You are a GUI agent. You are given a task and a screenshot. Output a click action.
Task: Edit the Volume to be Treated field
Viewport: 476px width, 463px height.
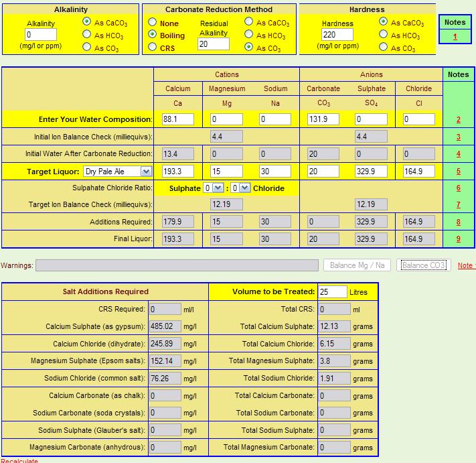click(333, 292)
